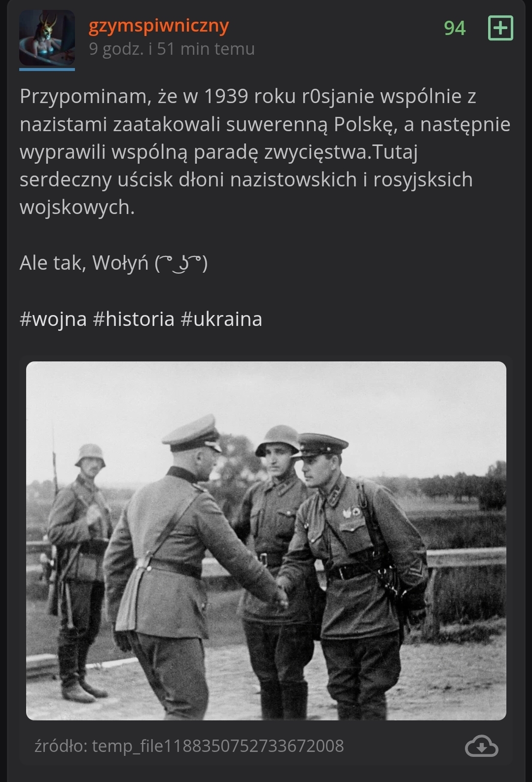This screenshot has width=532, height=782.
Task: Open the post permalink '9 godz. i 51 min temu'
Action: tap(172, 49)
